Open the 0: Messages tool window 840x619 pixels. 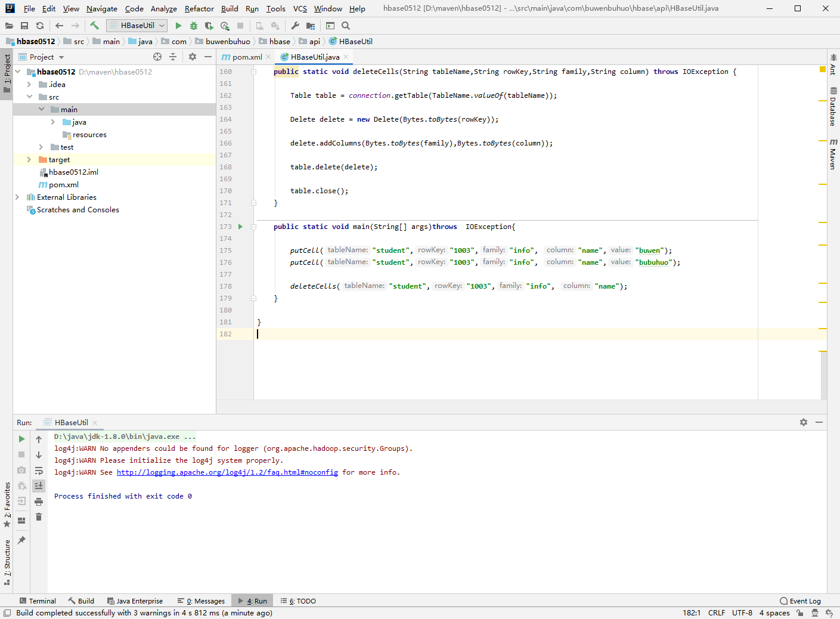tap(201, 601)
